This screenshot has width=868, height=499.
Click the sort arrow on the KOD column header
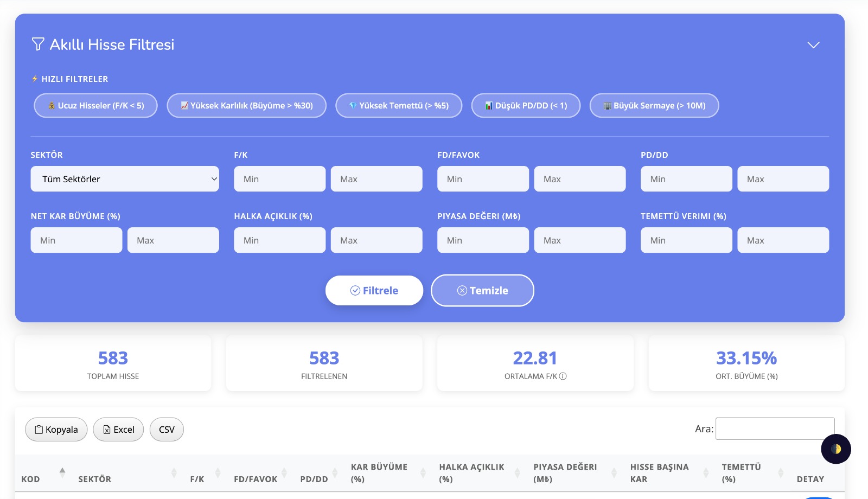pos(63,472)
